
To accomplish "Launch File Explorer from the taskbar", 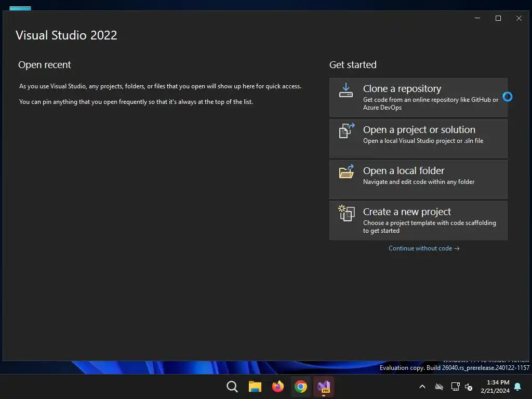I will tap(255, 387).
